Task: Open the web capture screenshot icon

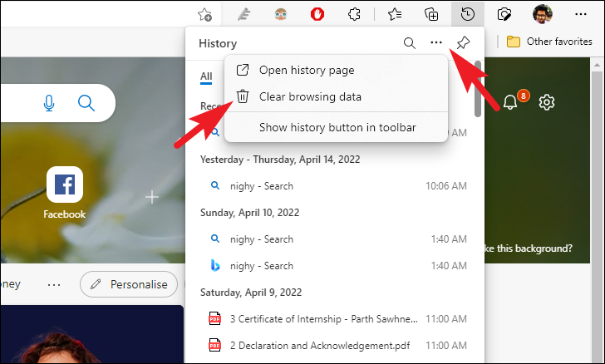Action: [x=504, y=15]
